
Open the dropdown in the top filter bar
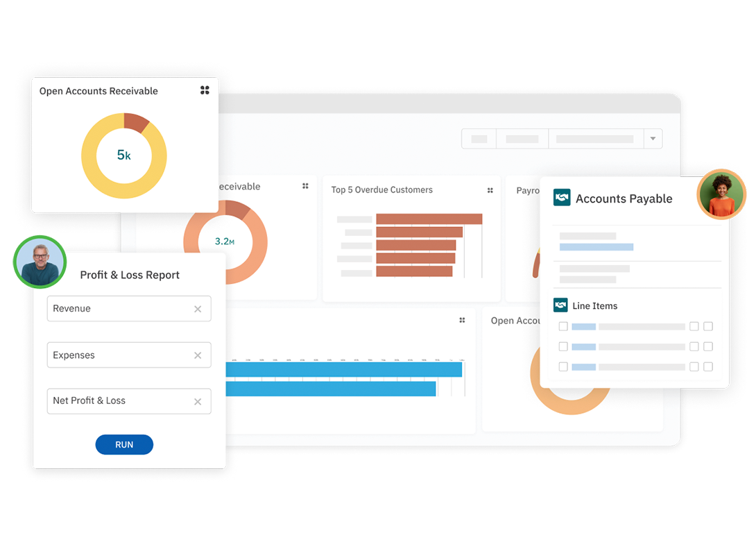(653, 138)
